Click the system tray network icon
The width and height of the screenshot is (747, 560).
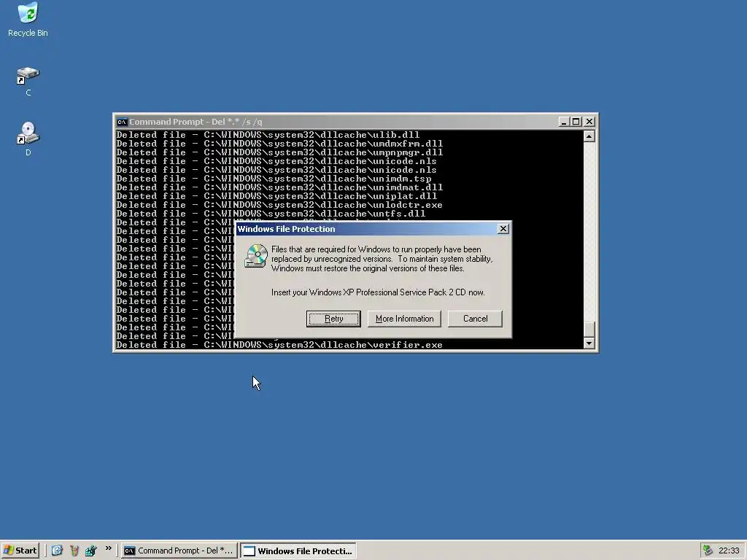(x=708, y=551)
